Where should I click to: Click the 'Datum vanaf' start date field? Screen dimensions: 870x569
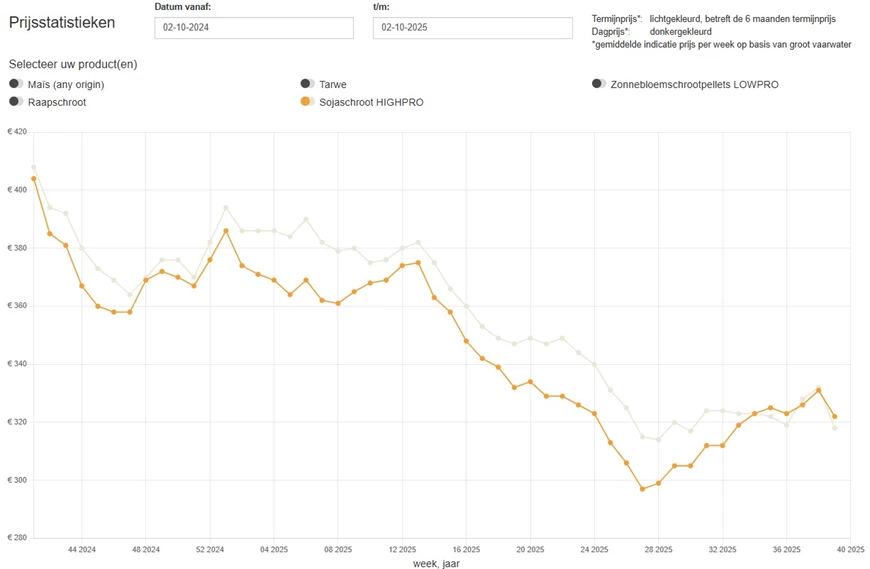tap(254, 28)
